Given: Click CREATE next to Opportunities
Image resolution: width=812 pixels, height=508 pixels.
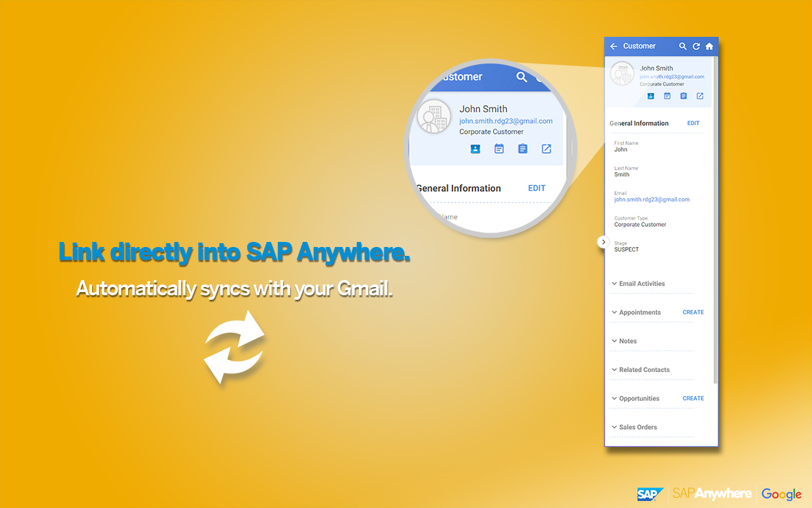Looking at the screenshot, I should pyautogui.click(x=693, y=399).
